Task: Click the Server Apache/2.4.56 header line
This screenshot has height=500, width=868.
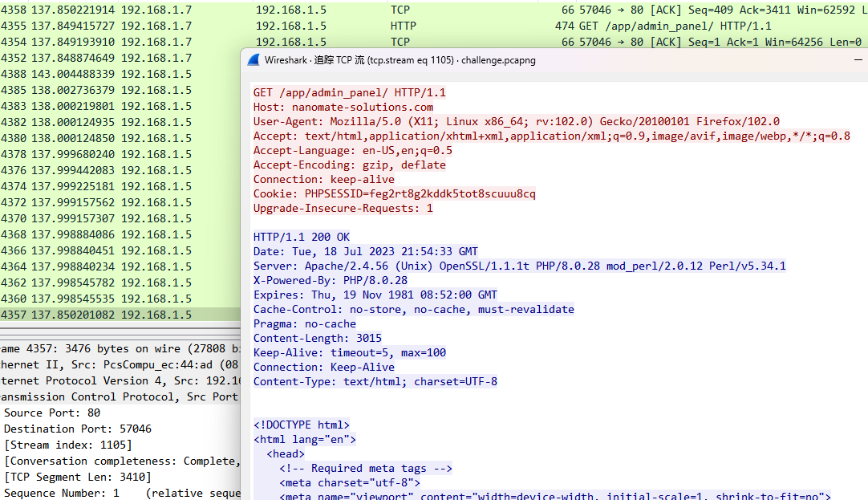Action: click(519, 266)
